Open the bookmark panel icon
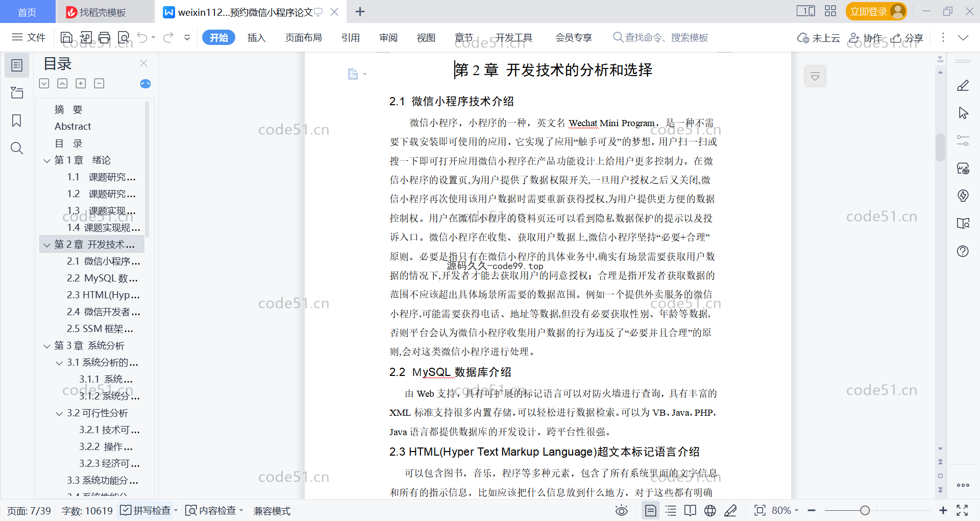 17,121
